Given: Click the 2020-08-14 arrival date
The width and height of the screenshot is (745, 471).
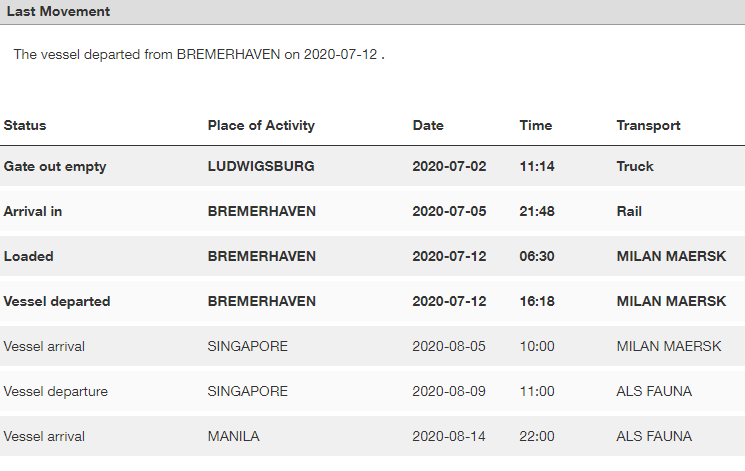Looking at the screenshot, I should point(449,436).
